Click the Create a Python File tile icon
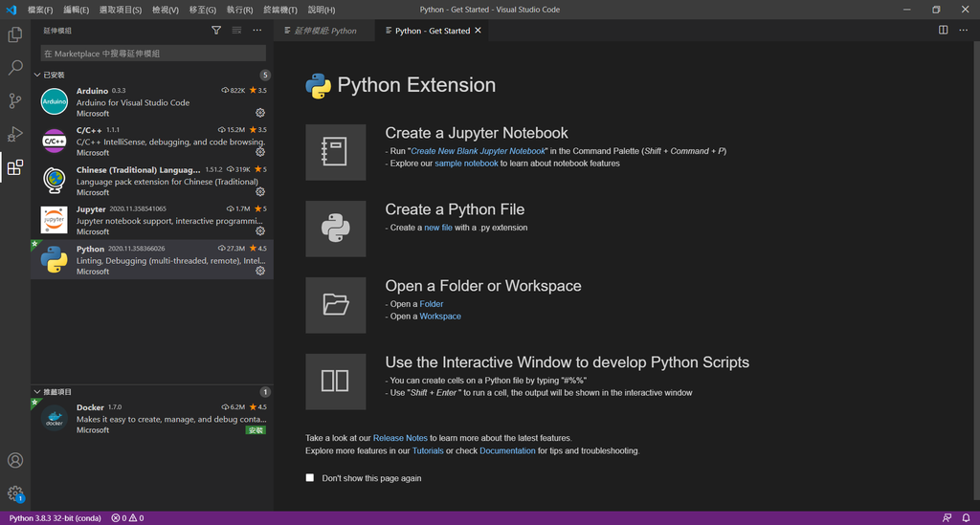 pyautogui.click(x=336, y=229)
